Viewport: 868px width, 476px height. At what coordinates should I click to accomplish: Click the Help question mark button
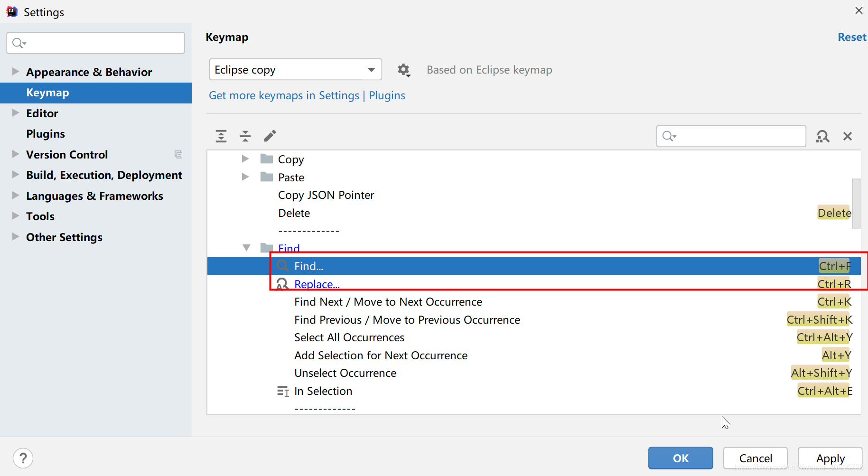point(23,458)
